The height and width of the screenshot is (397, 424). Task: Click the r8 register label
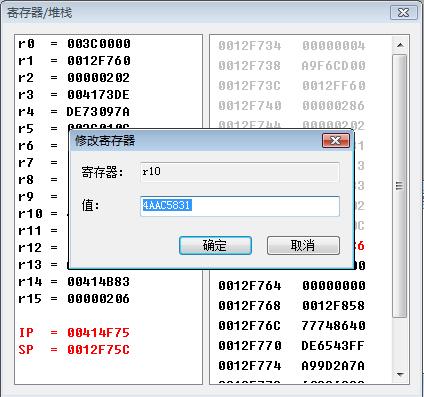tap(26, 180)
